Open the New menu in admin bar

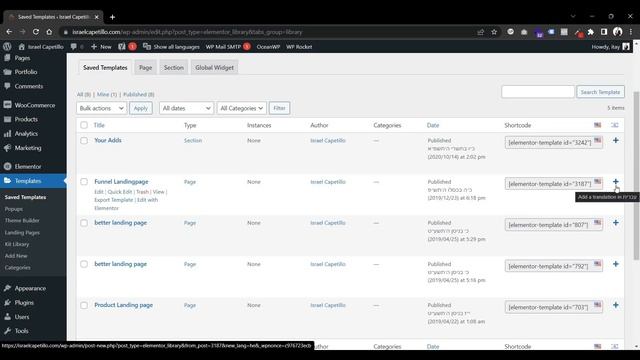click(x=101, y=47)
